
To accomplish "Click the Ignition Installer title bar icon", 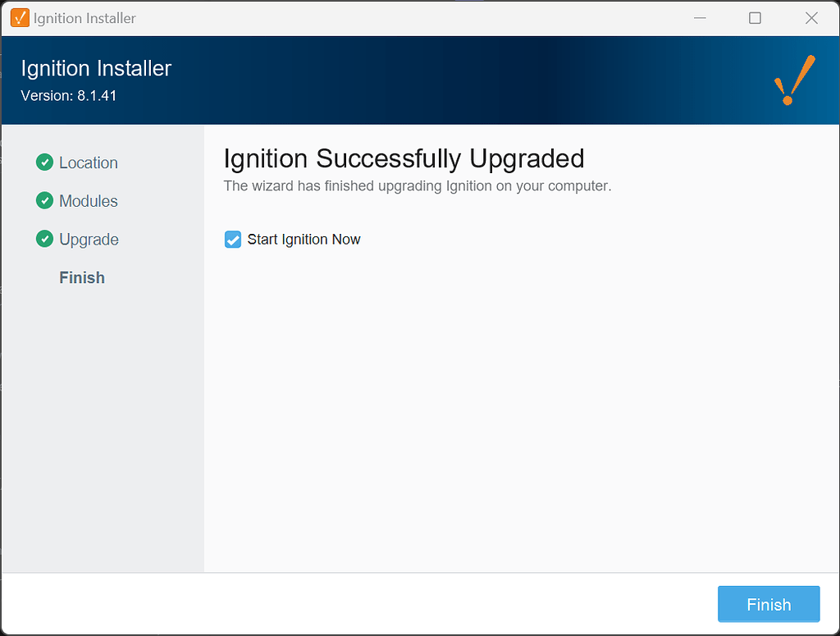I will click(19, 17).
